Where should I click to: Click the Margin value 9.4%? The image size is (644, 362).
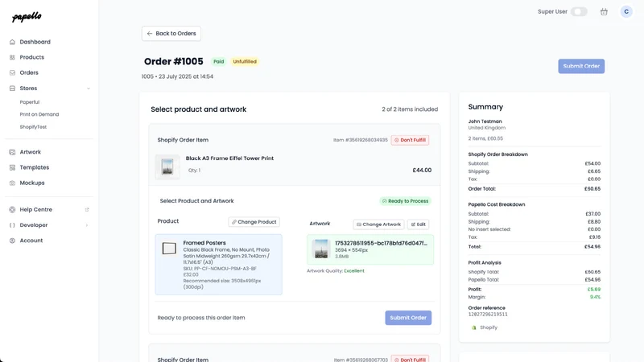click(595, 297)
